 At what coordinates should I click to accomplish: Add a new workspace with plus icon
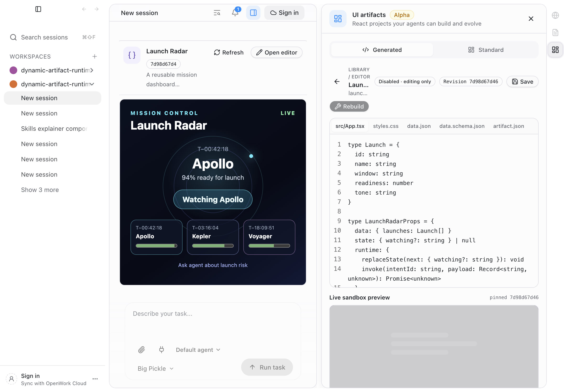(x=95, y=56)
